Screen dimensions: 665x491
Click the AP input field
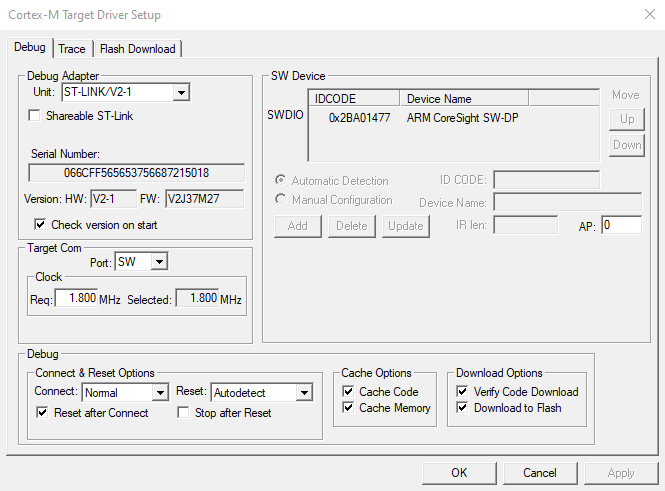point(621,225)
